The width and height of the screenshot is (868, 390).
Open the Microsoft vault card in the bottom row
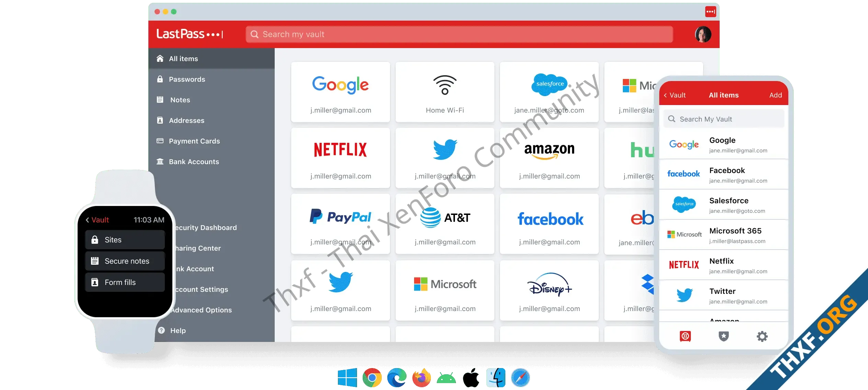coord(445,290)
